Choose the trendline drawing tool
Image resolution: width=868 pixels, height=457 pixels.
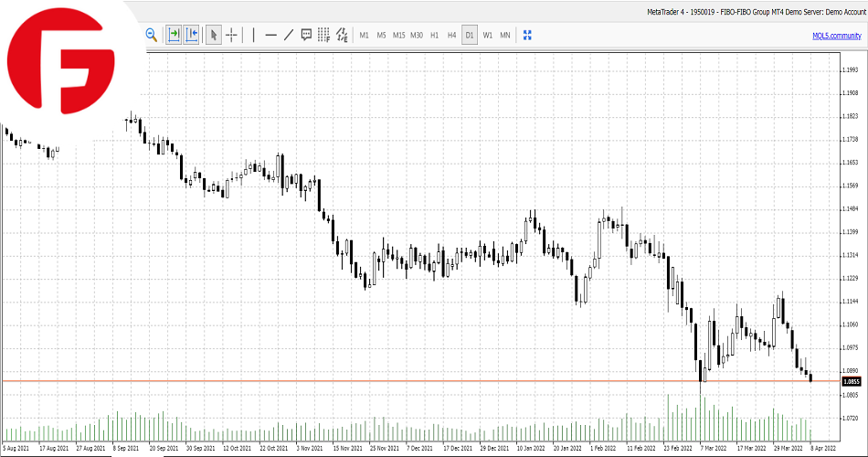click(289, 35)
